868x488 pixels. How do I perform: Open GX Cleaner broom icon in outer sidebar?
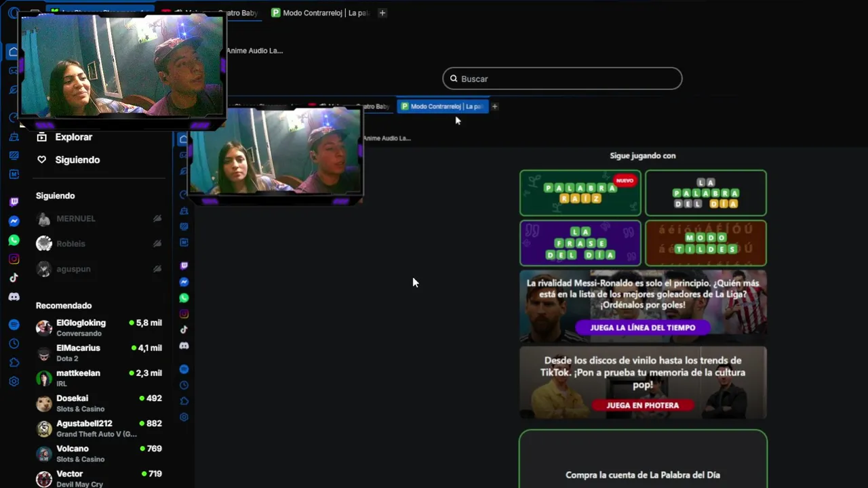14,137
